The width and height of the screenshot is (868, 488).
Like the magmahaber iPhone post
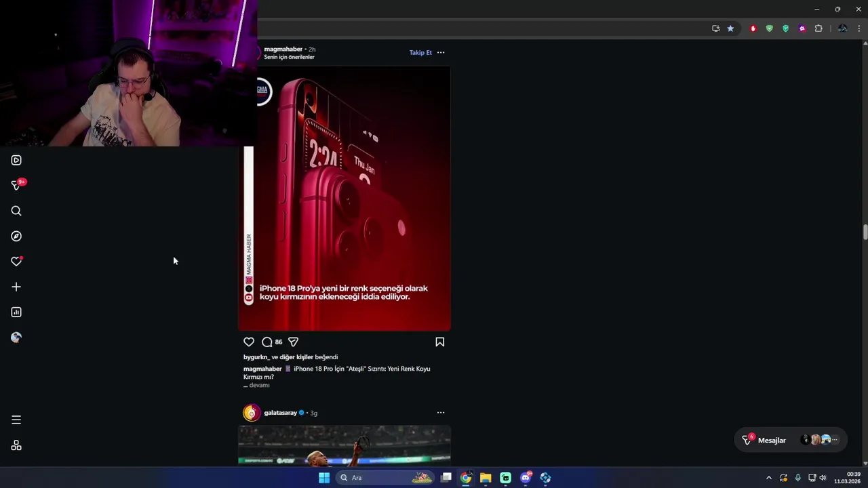click(x=249, y=342)
